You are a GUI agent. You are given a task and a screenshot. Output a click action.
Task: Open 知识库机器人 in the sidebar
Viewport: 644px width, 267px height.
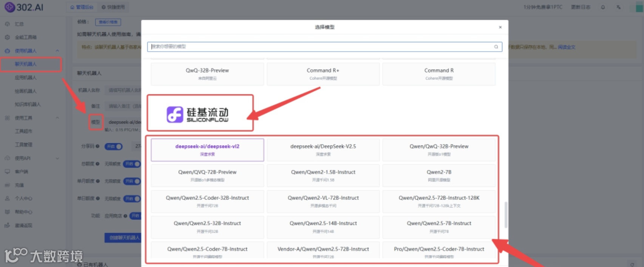tap(28, 104)
